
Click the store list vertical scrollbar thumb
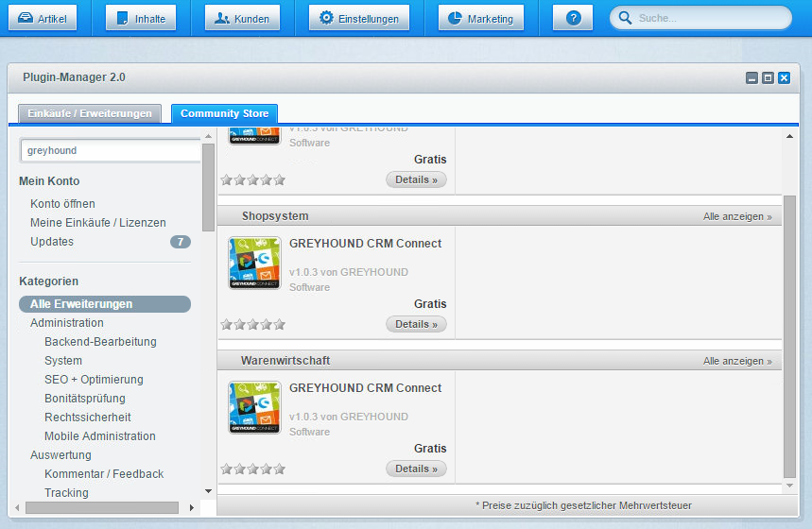pyautogui.click(x=789, y=336)
